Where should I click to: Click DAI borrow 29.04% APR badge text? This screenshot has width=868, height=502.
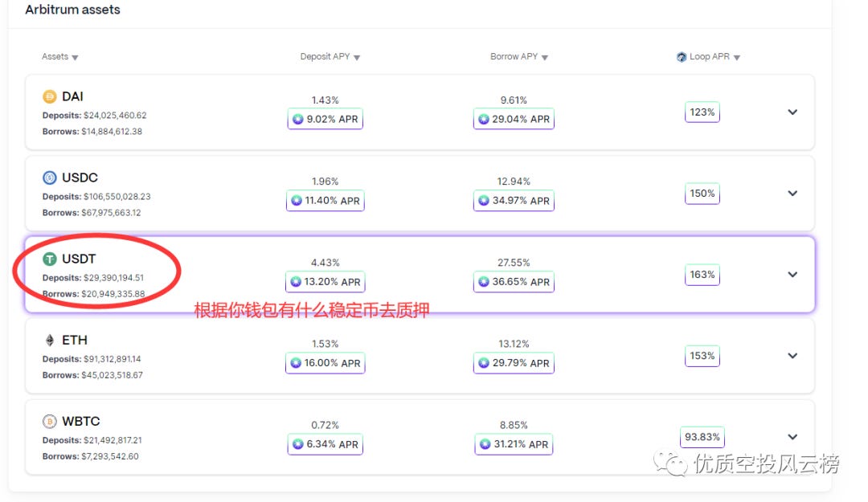(x=521, y=119)
